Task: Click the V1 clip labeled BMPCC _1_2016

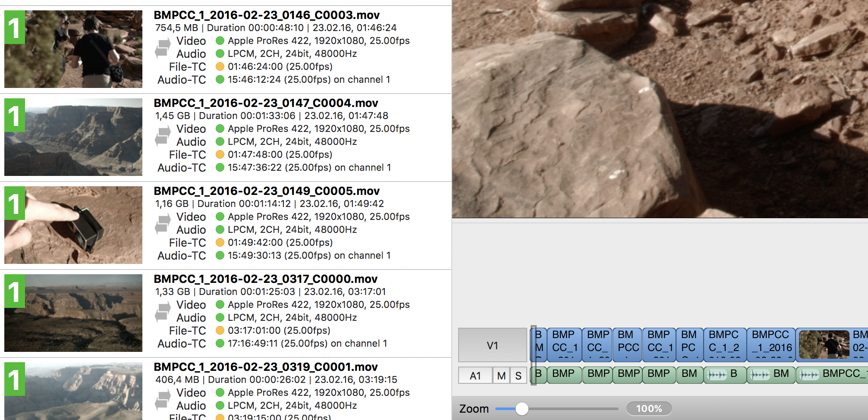Action: [x=771, y=345]
